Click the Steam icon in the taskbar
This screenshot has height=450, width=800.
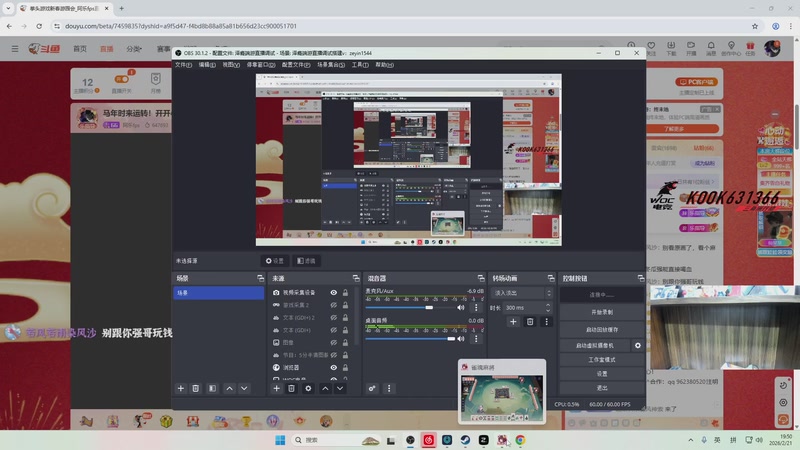tap(465, 440)
